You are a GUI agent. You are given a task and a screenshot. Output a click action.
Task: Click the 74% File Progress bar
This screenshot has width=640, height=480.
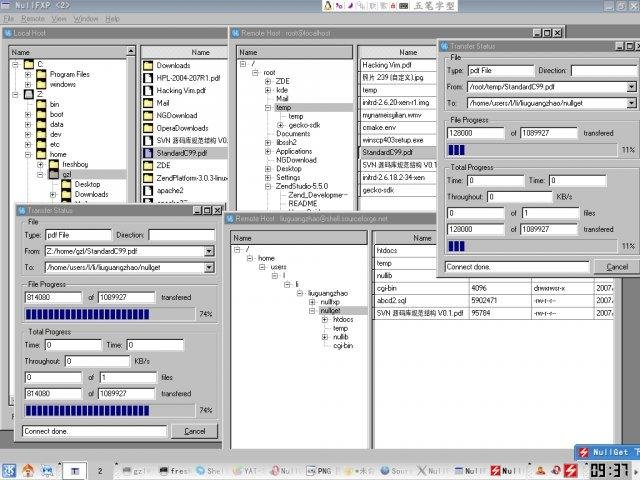tap(109, 314)
